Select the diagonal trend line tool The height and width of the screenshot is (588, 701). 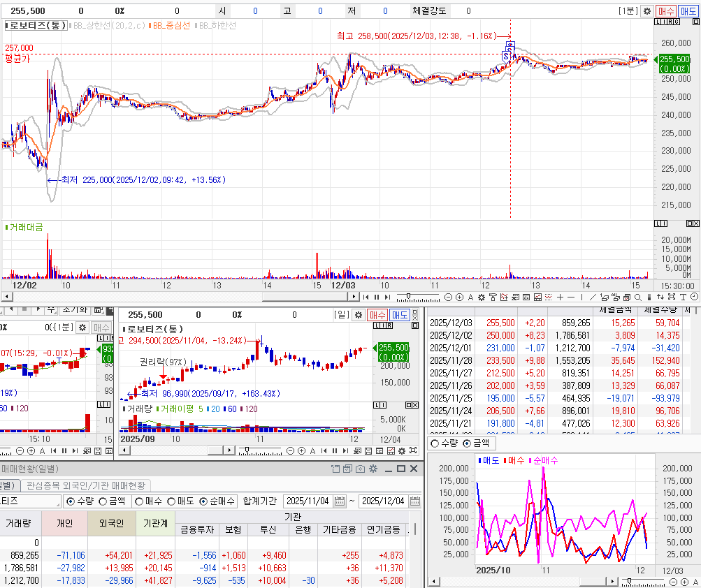(x=593, y=297)
